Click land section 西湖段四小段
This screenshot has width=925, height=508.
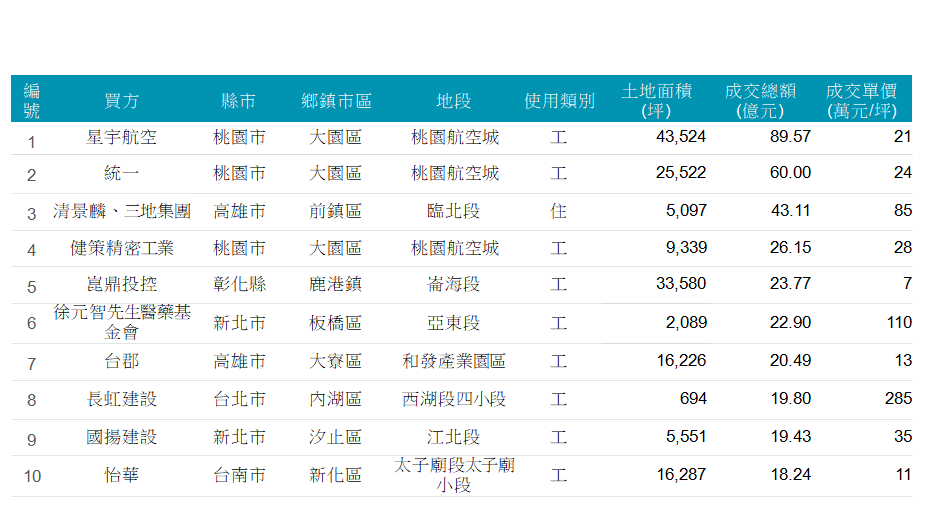[454, 399]
